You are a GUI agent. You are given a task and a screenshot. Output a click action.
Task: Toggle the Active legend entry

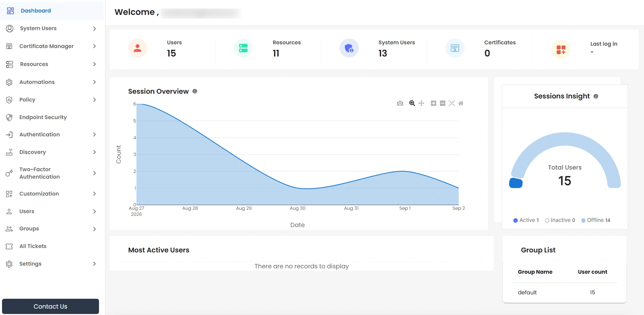coord(526,220)
